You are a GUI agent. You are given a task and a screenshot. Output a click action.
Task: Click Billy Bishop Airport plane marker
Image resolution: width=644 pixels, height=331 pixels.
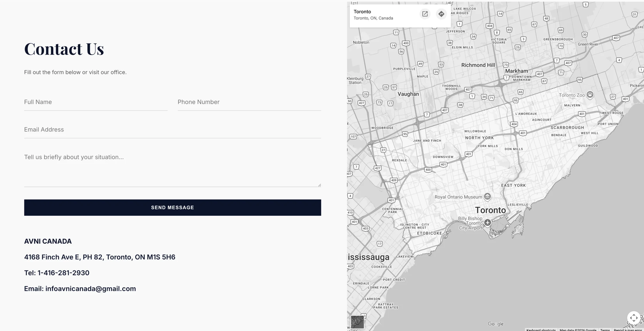pos(487,223)
